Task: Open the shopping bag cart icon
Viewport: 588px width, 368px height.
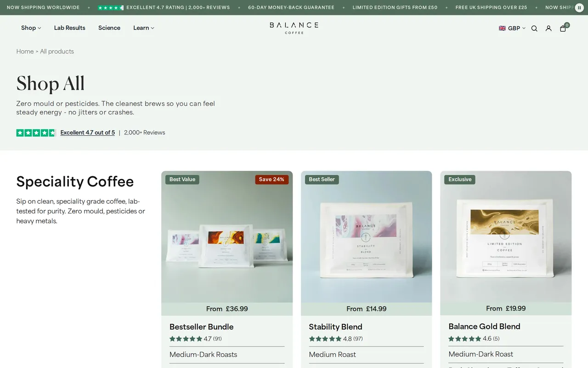Action: click(x=563, y=29)
